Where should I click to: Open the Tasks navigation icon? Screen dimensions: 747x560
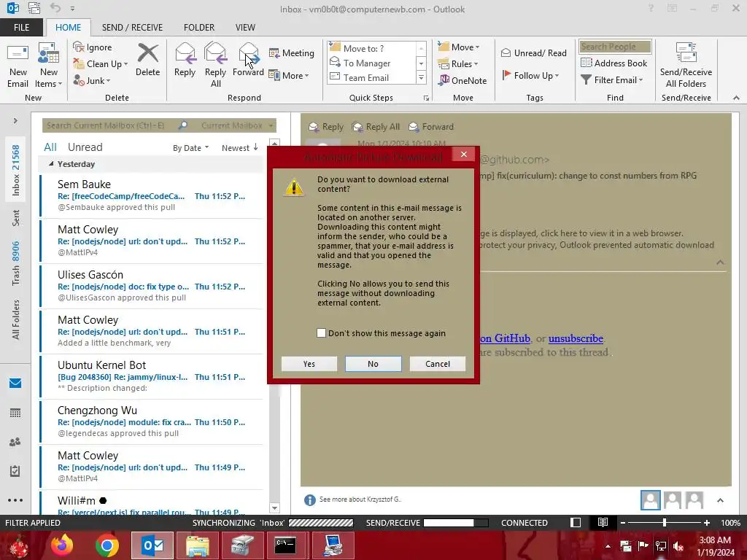[x=15, y=471]
